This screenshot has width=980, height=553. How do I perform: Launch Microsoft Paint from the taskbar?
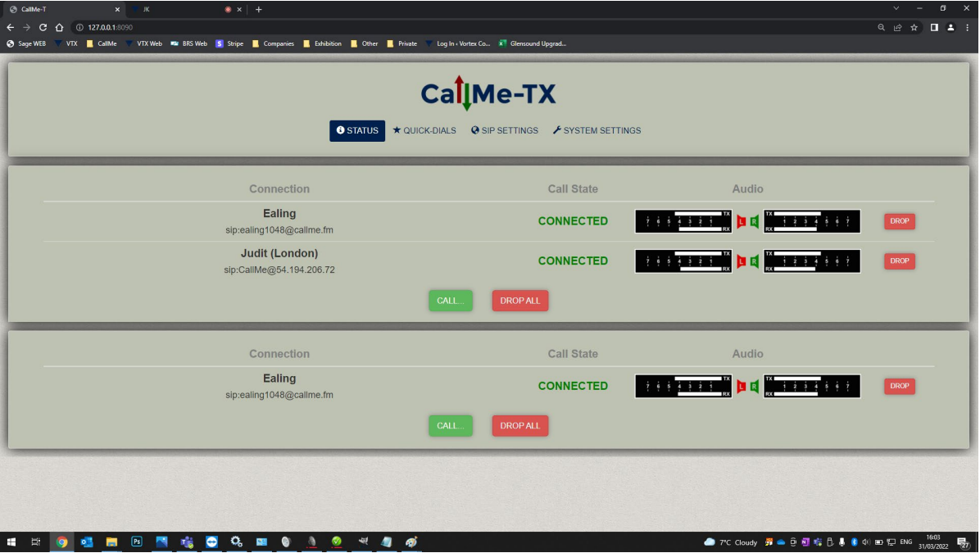click(x=411, y=542)
